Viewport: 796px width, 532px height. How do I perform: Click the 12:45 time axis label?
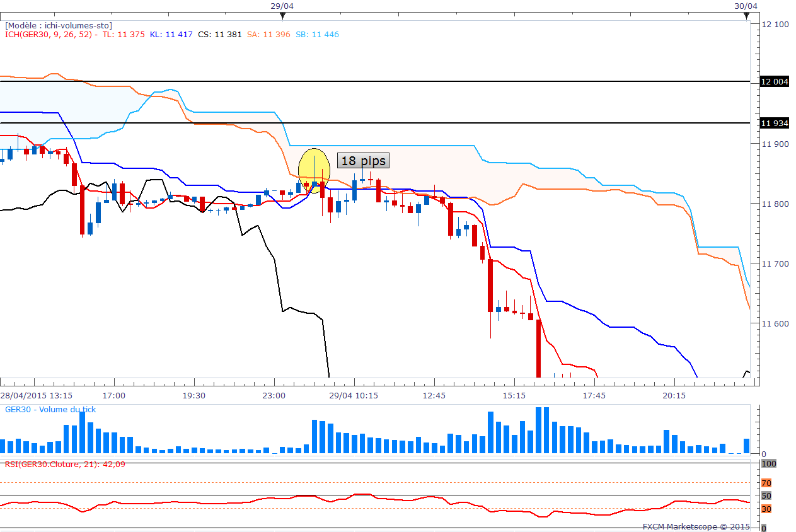434,395
